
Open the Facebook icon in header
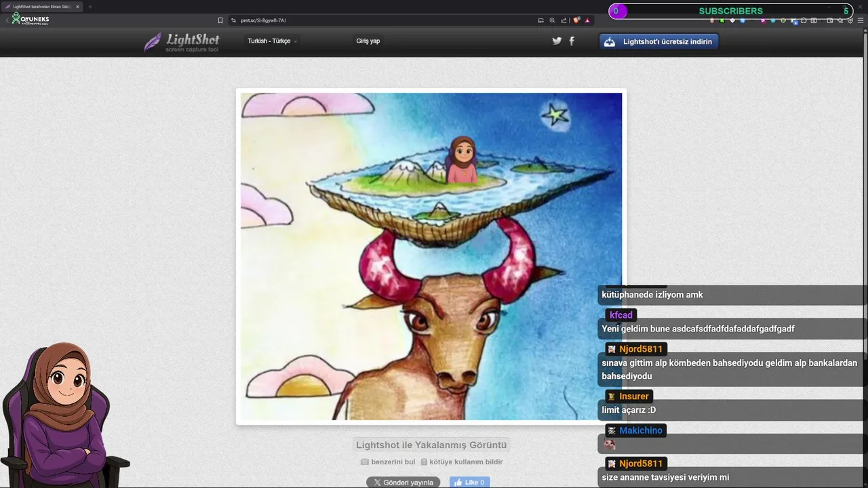(572, 41)
